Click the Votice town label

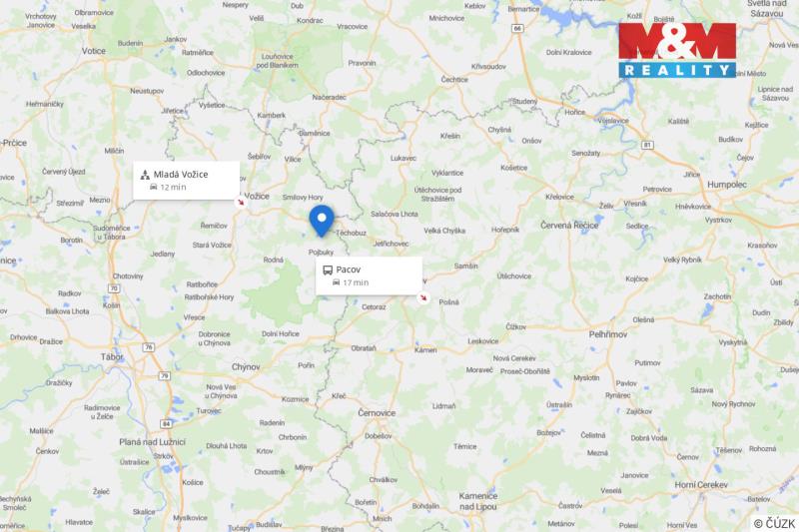point(94,51)
